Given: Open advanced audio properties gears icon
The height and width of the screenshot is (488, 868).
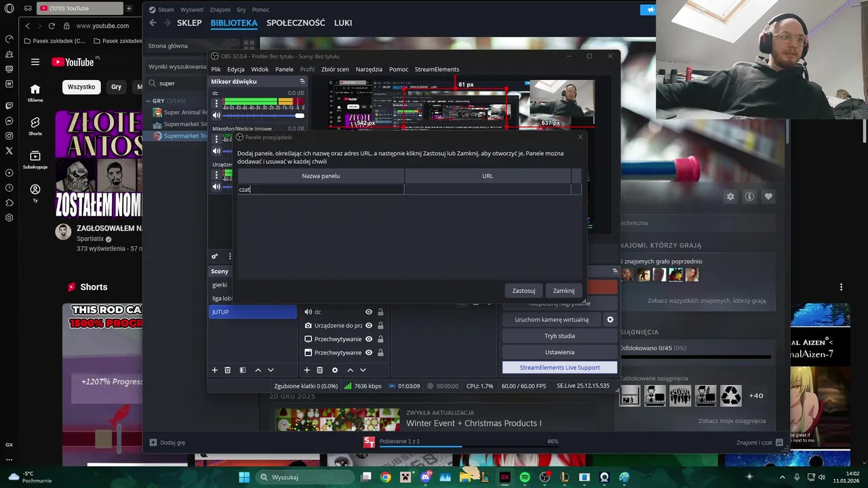Looking at the screenshot, I should click(x=215, y=256).
